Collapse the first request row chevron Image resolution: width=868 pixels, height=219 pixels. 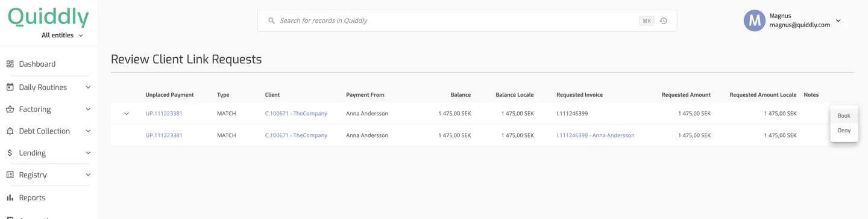tap(127, 114)
